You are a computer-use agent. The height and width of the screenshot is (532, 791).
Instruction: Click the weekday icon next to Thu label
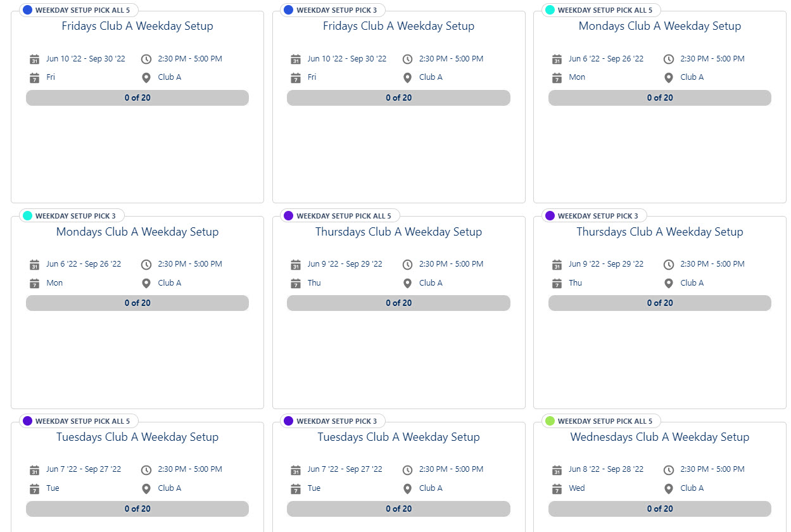[296, 284]
